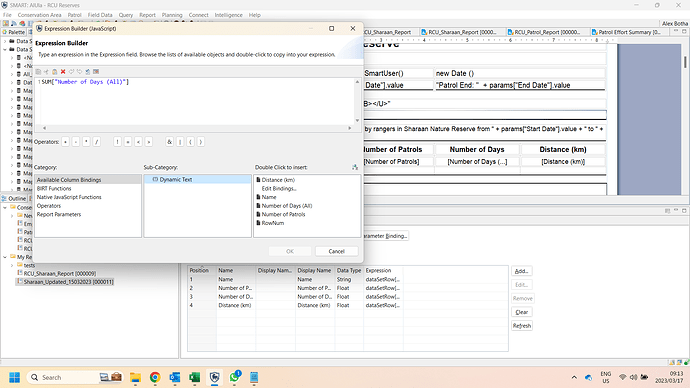This screenshot has height=388, width=690.
Task: Open the Help menu
Action: tap(255, 15)
